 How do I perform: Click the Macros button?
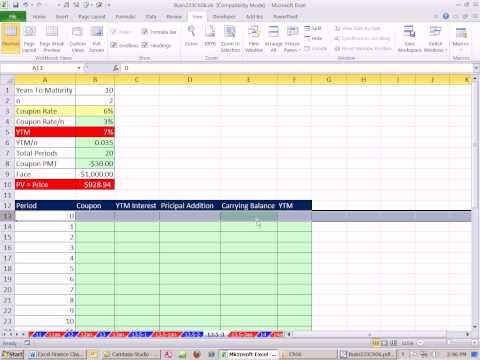coord(461,38)
